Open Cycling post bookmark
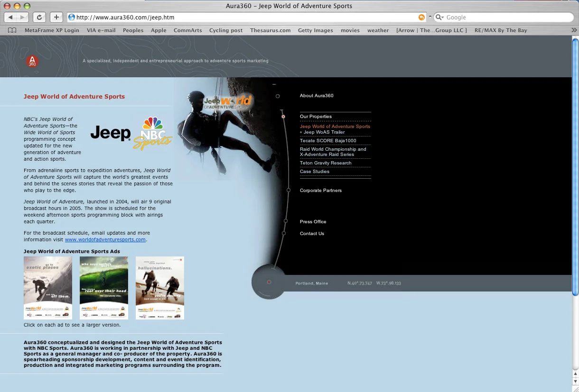Image resolution: width=579 pixels, height=392 pixels. pos(226,30)
